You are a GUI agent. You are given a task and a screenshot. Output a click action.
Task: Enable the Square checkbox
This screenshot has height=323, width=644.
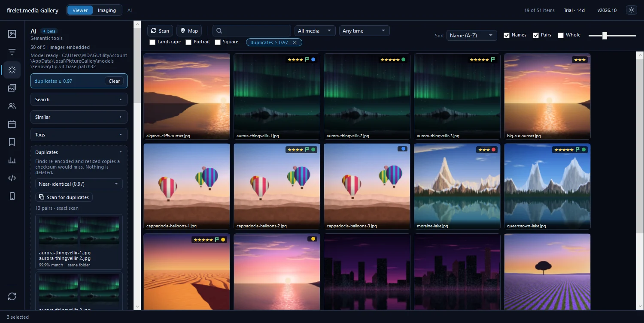click(x=218, y=42)
